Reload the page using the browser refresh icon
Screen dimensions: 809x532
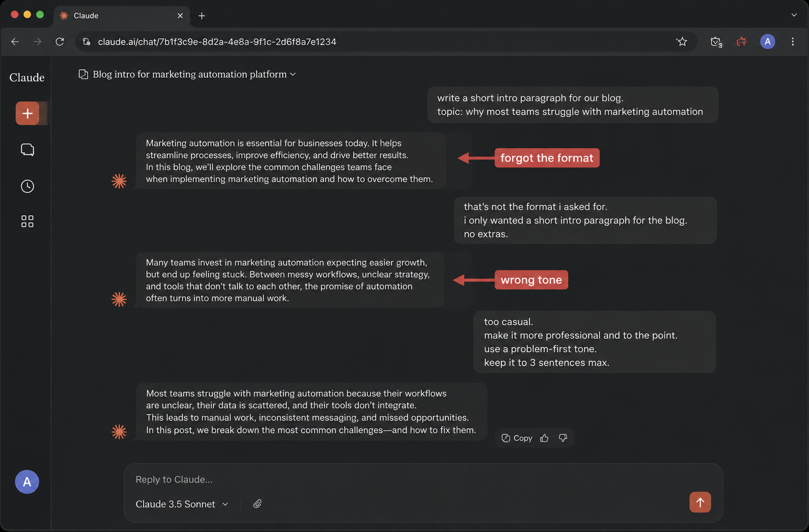coord(60,42)
